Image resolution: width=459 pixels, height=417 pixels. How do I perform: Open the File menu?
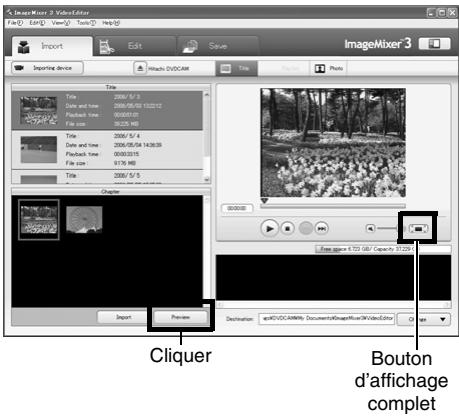(15, 23)
